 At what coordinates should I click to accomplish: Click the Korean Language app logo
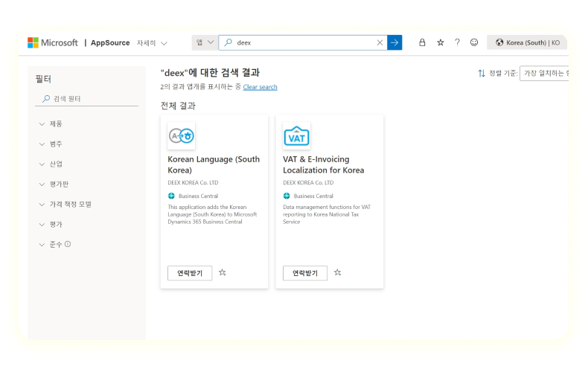tap(182, 135)
